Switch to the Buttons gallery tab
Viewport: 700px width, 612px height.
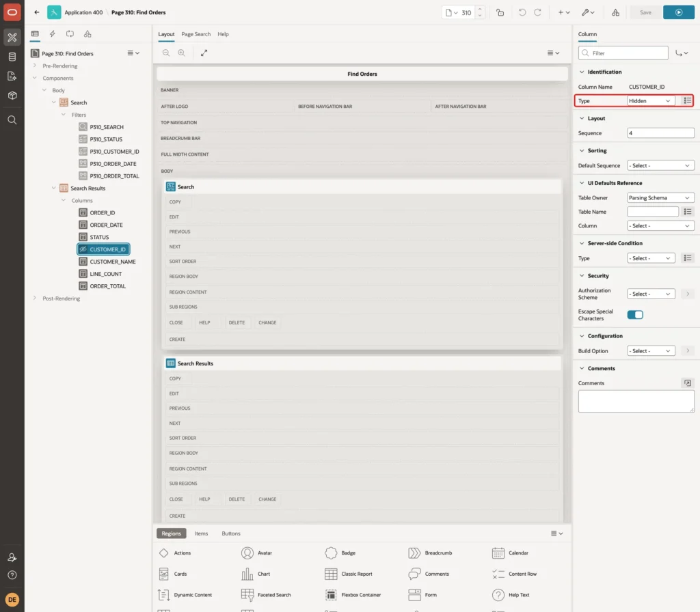(231, 533)
